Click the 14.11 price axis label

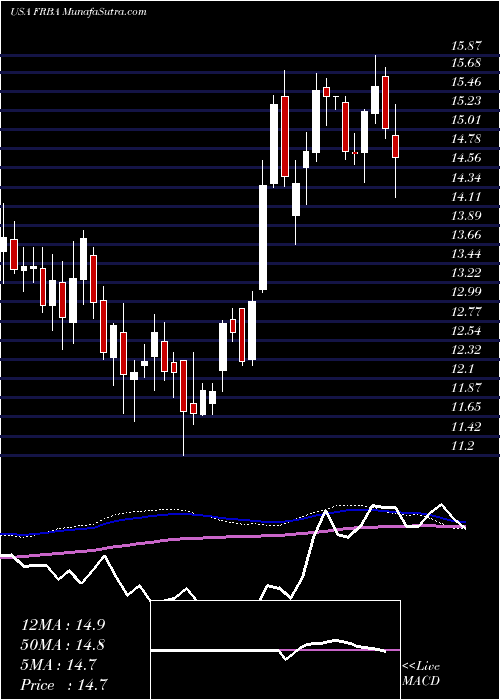tap(466, 196)
